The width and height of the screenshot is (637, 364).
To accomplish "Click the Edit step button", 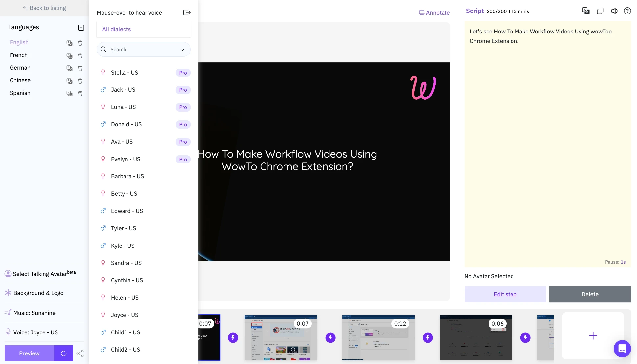I will click(505, 294).
